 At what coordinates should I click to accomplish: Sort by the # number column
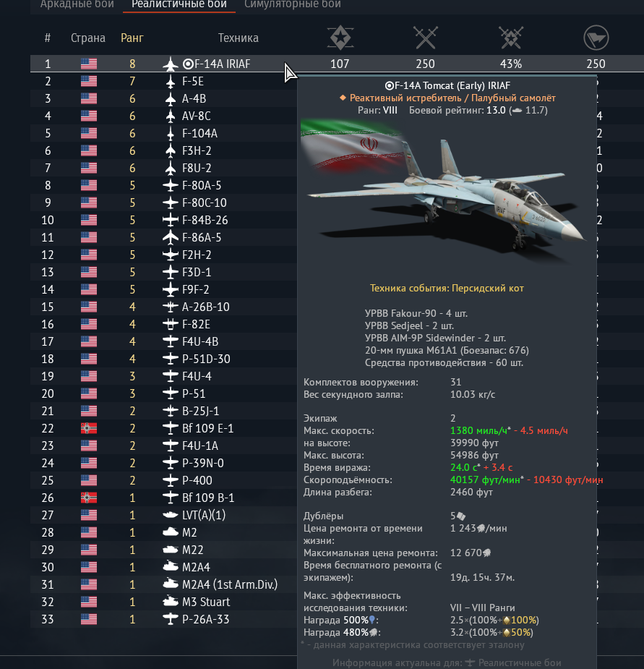47,38
